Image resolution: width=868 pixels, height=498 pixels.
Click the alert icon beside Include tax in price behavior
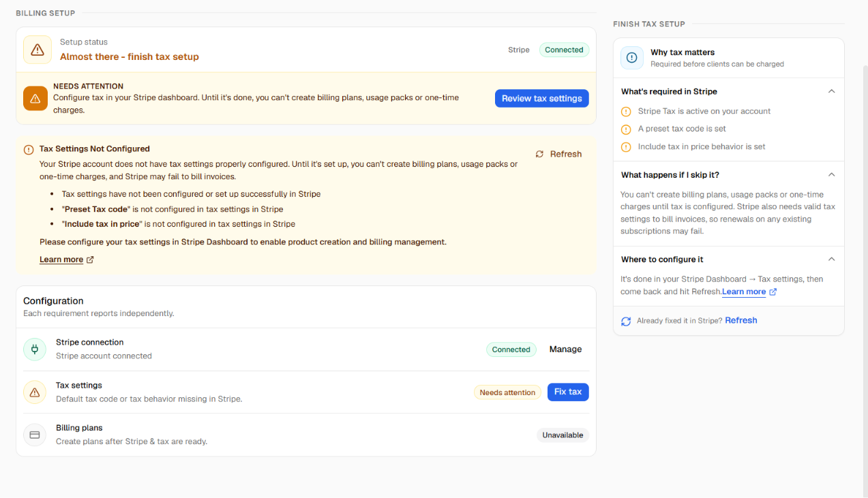point(626,147)
